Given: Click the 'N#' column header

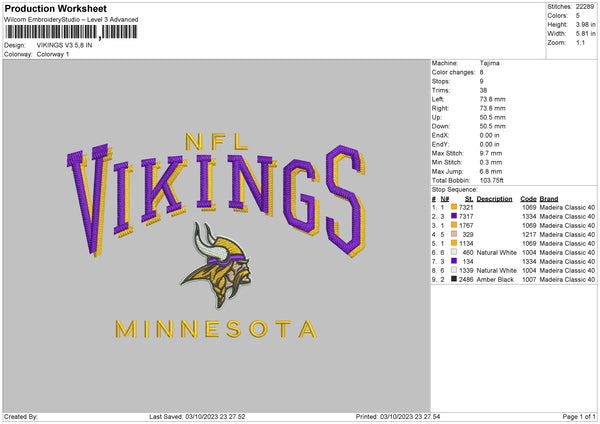Looking at the screenshot, I should point(445,199).
